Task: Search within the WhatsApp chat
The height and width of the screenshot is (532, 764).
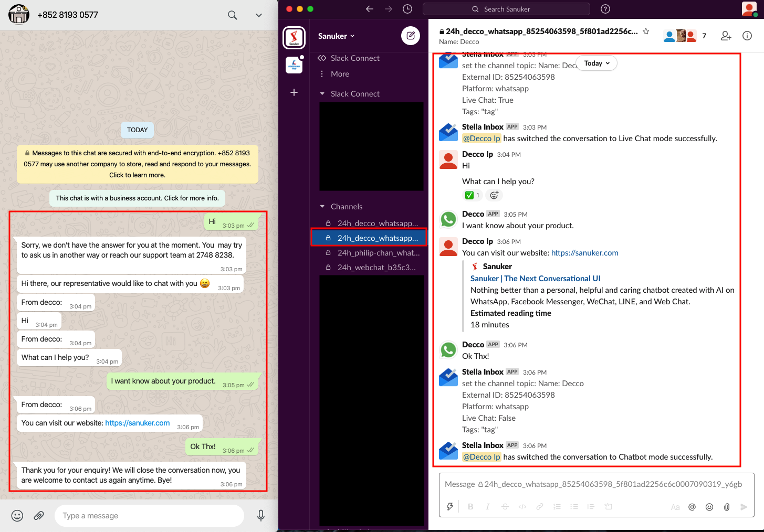Action: [x=232, y=15]
